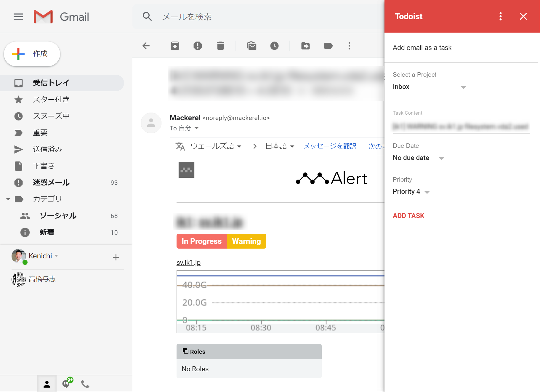540x392 pixels.
Task: Click the ADD TASK button
Action: [x=408, y=216]
